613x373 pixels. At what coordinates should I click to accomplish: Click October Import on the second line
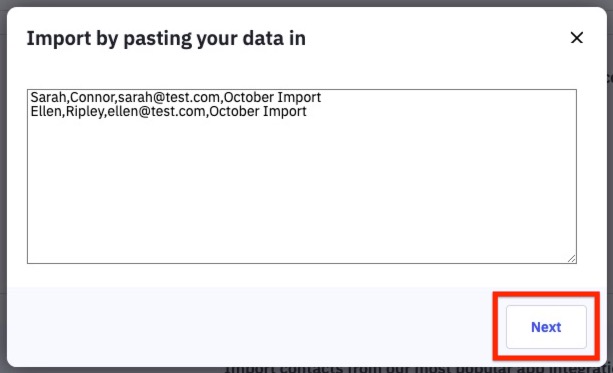click(x=258, y=111)
